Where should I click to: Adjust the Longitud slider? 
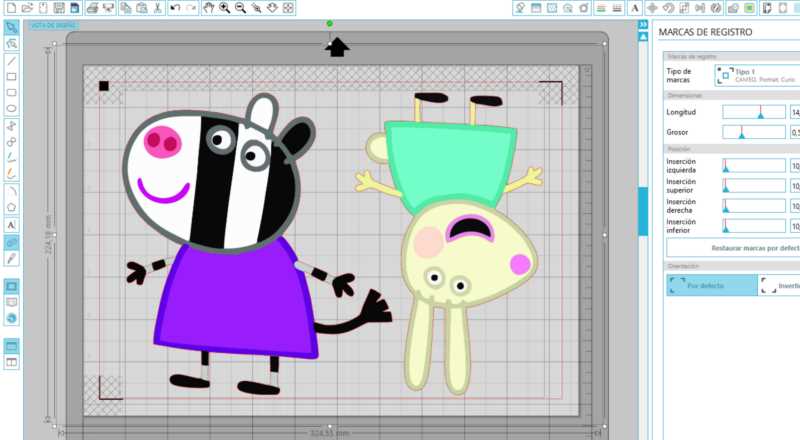[754, 112]
